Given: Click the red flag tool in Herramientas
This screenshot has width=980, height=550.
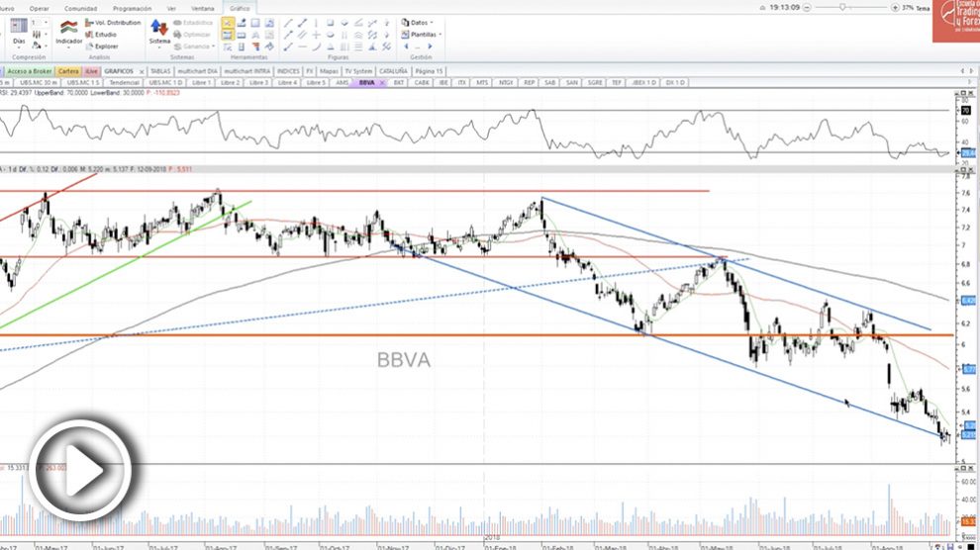Looking at the screenshot, I should pyautogui.click(x=255, y=46).
